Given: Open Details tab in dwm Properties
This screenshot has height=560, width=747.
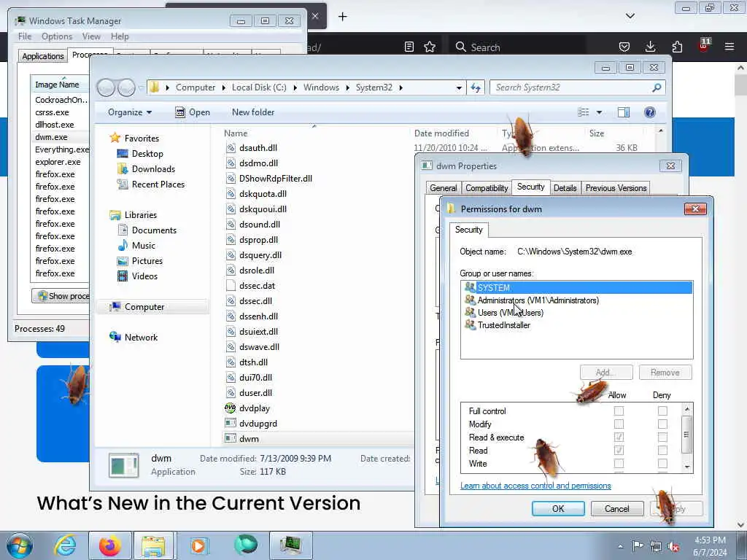Looking at the screenshot, I should point(565,188).
